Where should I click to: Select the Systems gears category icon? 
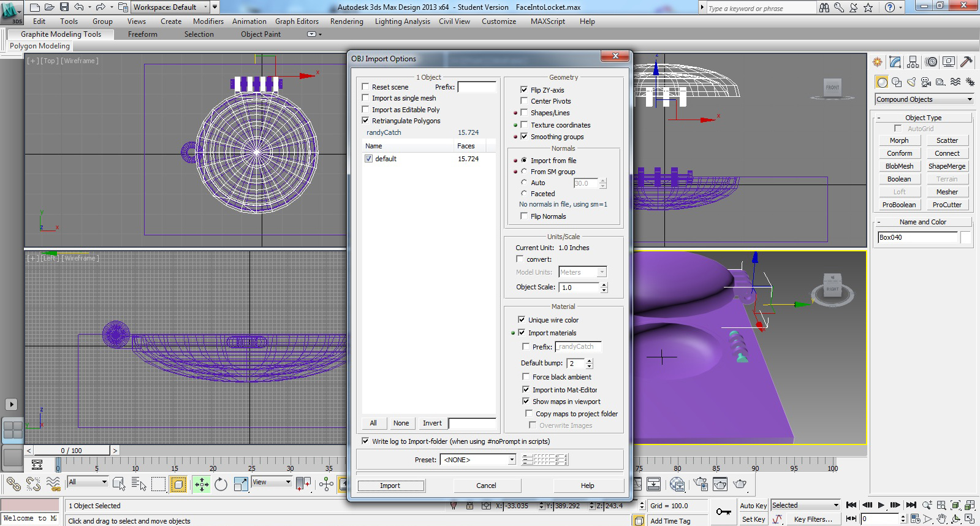coord(970,82)
